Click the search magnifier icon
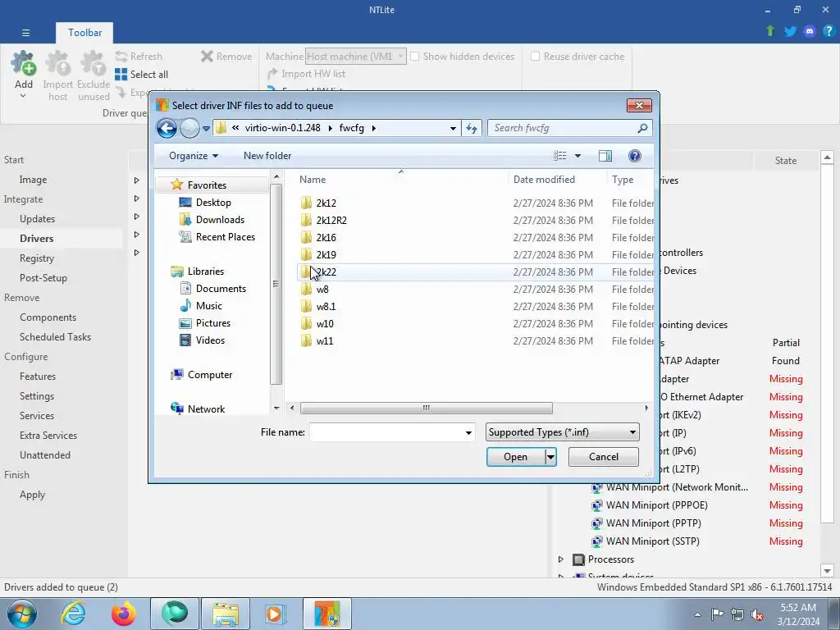The image size is (840, 630). tap(642, 128)
